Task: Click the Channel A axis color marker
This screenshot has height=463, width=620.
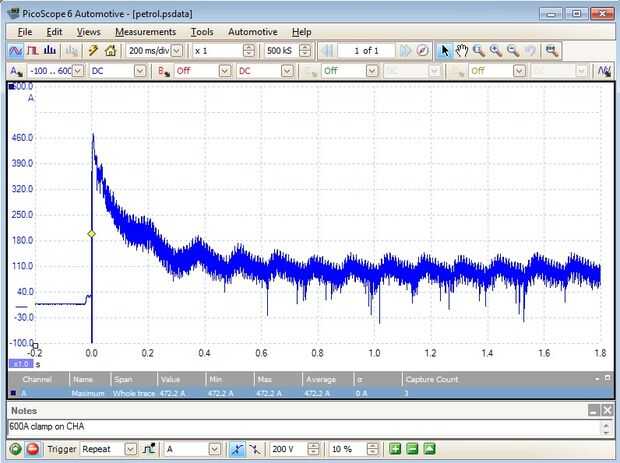Action: (x=11, y=86)
